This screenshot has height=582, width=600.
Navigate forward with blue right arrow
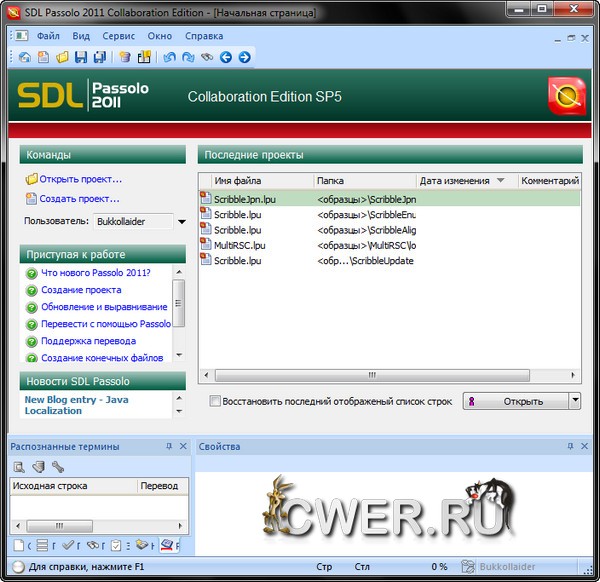pyautogui.click(x=244, y=57)
